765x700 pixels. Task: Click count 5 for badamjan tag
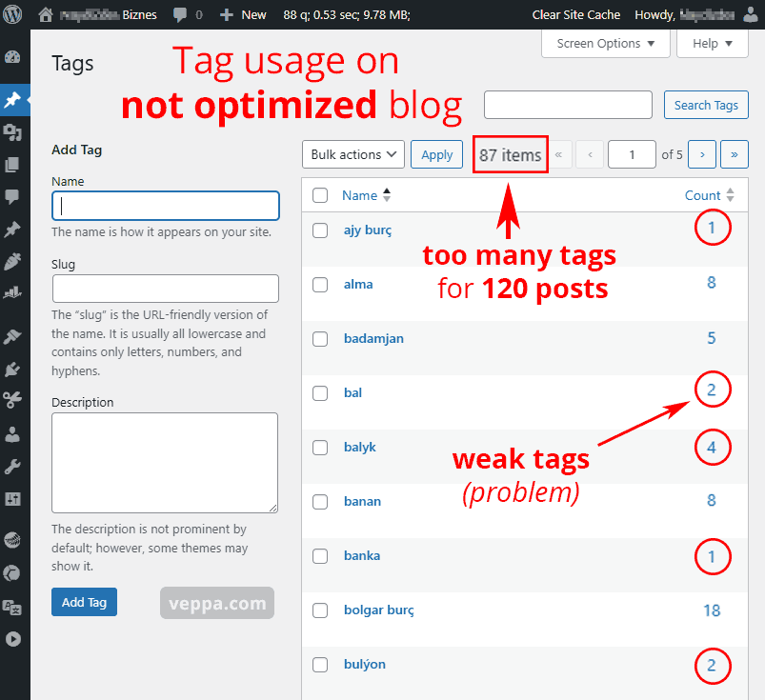pos(712,337)
